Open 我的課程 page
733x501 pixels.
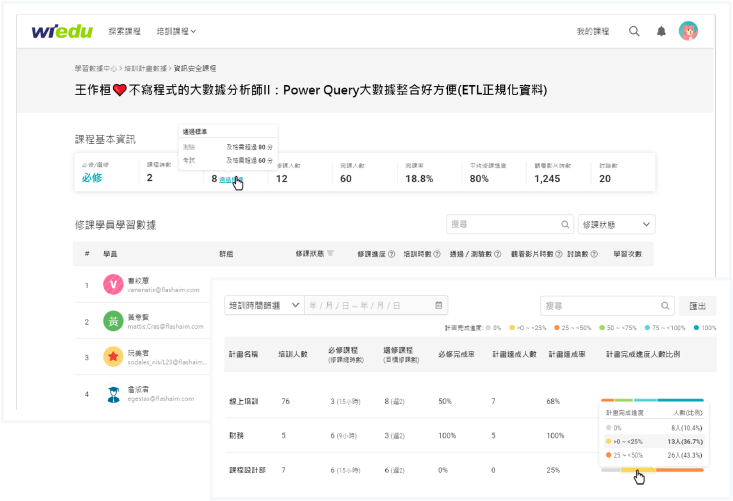[593, 31]
